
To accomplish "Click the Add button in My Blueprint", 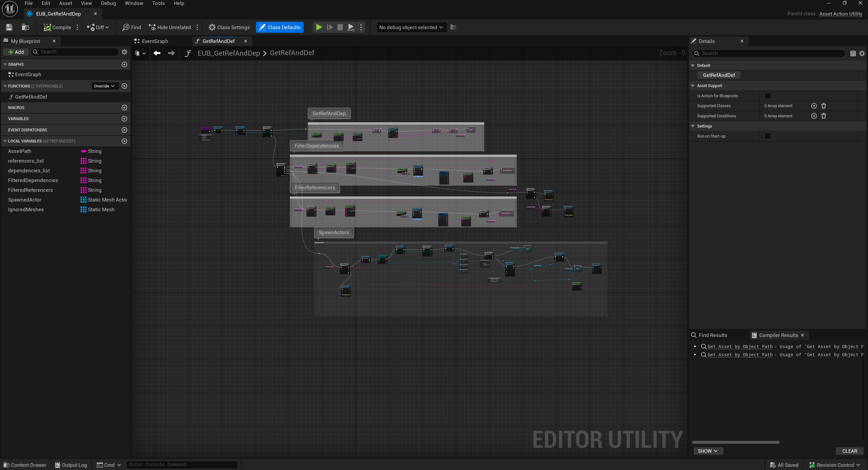I will click(16, 52).
